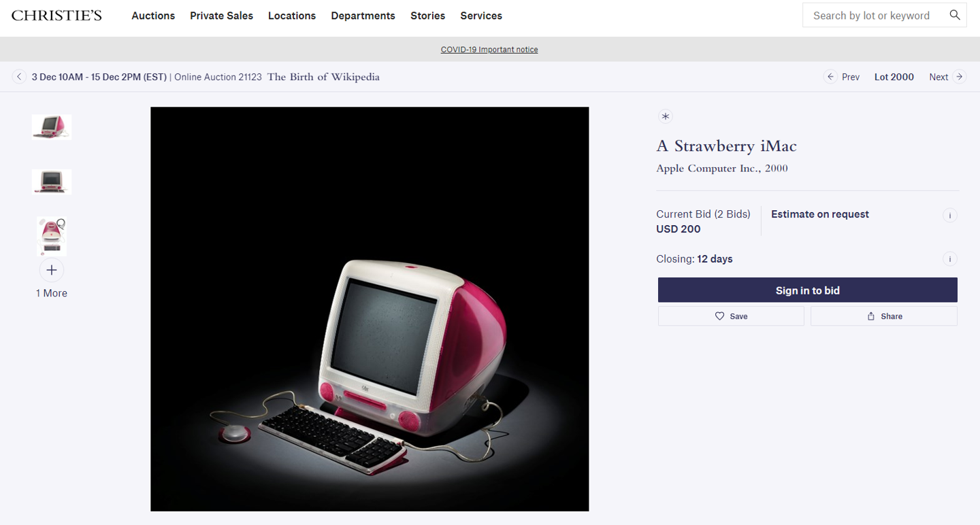The height and width of the screenshot is (525, 980).
Task: Open The Birth of Wikipedia auction link
Action: pos(323,77)
